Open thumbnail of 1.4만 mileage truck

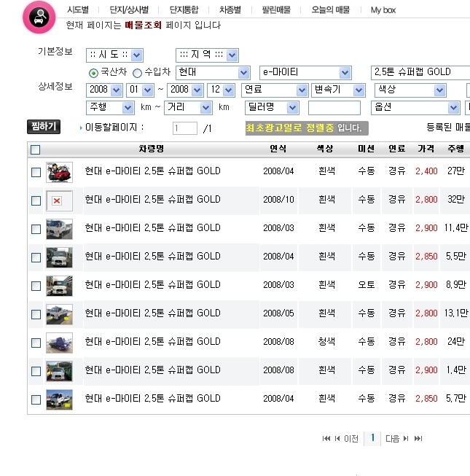(59, 371)
